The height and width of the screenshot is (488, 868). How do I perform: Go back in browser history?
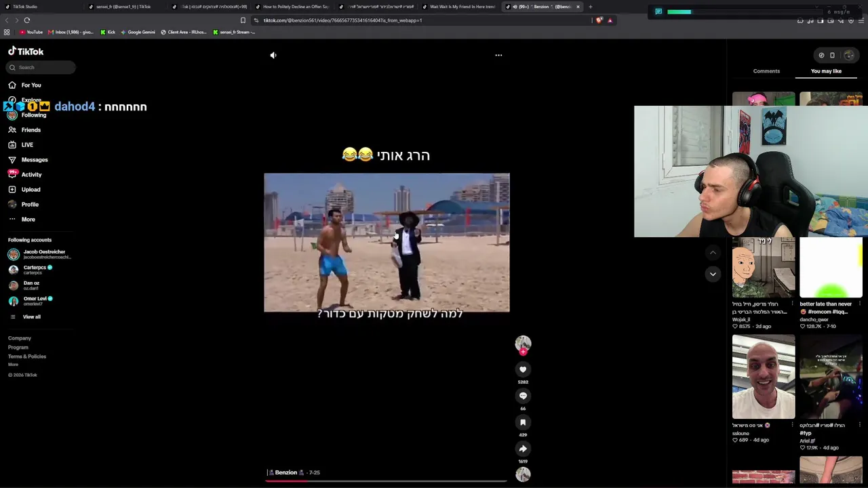[7, 20]
